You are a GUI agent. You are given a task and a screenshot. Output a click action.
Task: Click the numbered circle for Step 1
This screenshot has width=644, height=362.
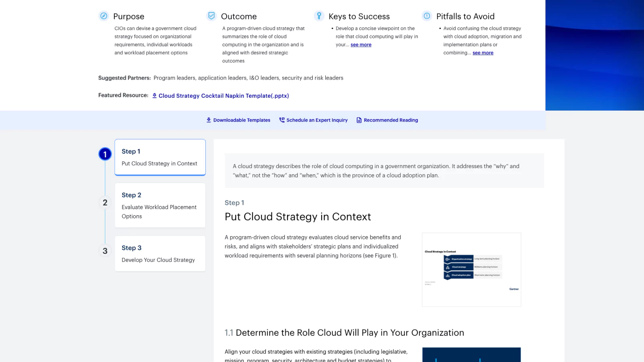105,154
